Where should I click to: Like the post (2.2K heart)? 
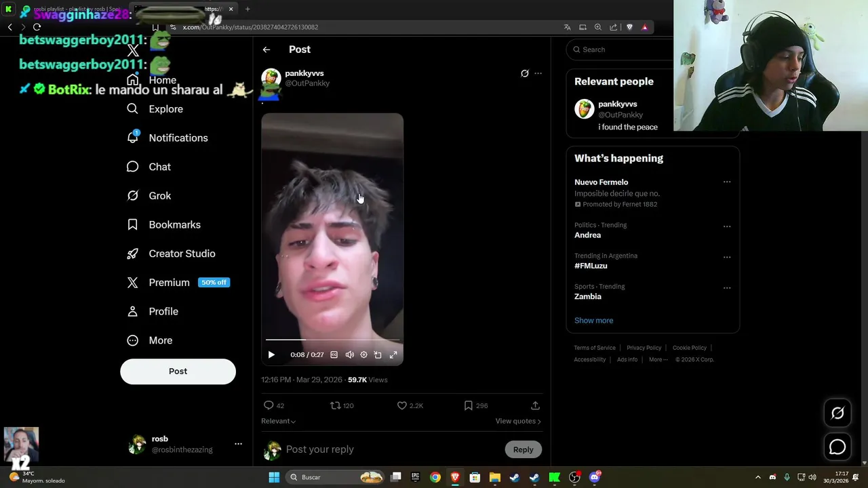[410, 405]
